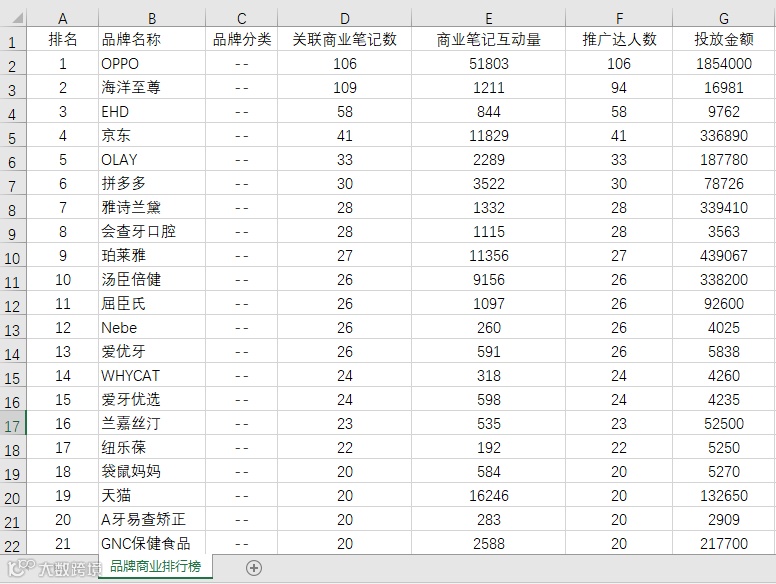
Task: Click interaction value 11356
Action: coord(488,255)
